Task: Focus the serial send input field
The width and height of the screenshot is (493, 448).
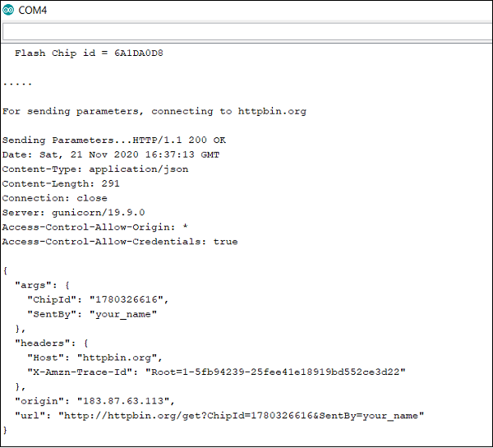Action: [246, 31]
